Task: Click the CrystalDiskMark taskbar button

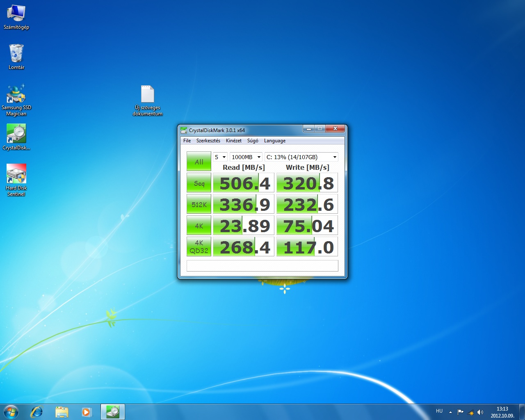Action: (112, 412)
